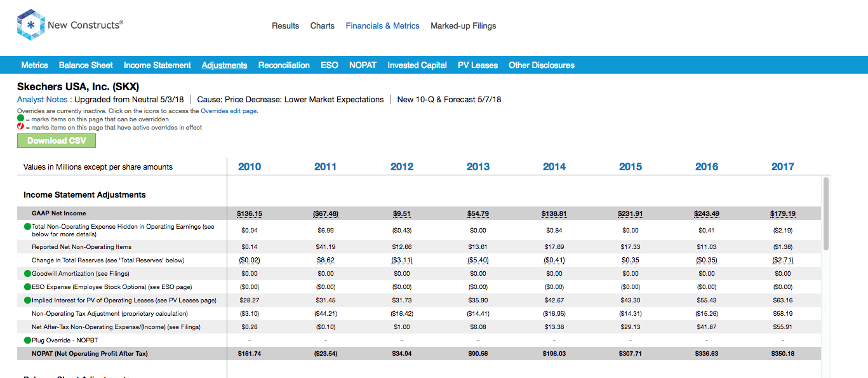This screenshot has height=378, width=868.
Task: Open override icon for Goodwill Amortization row
Action: tap(27, 274)
